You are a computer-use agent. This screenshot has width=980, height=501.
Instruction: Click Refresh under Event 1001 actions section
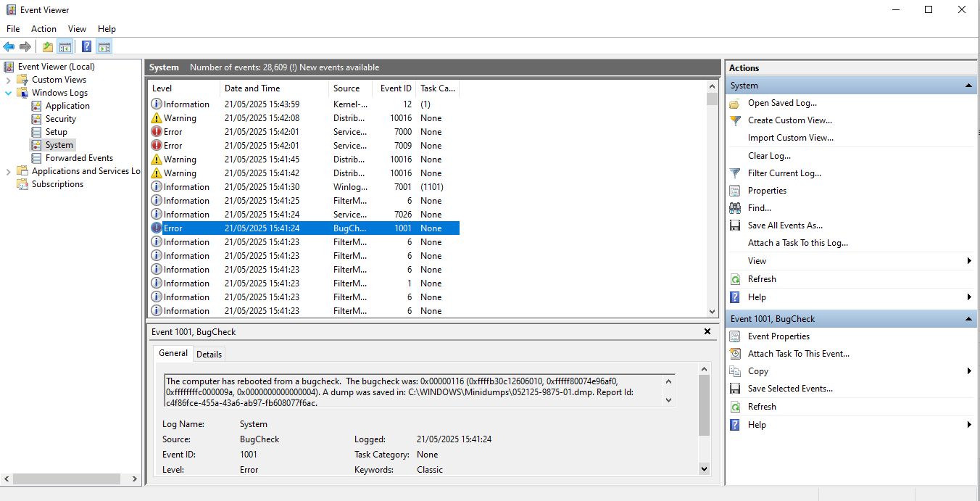pos(762,407)
